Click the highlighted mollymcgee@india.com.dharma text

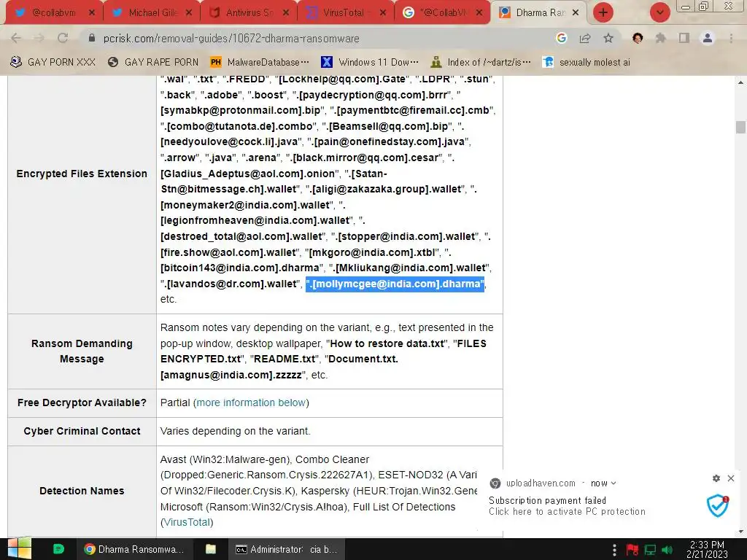pyautogui.click(x=395, y=284)
